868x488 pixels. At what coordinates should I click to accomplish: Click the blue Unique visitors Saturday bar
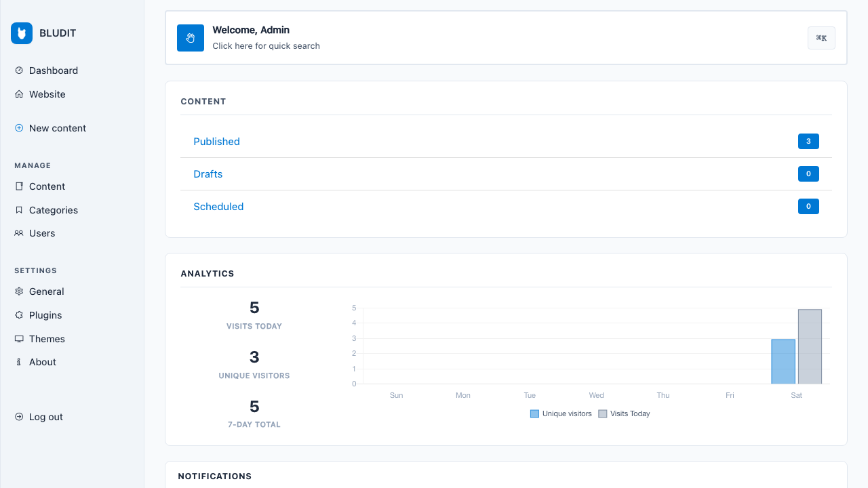click(x=783, y=362)
